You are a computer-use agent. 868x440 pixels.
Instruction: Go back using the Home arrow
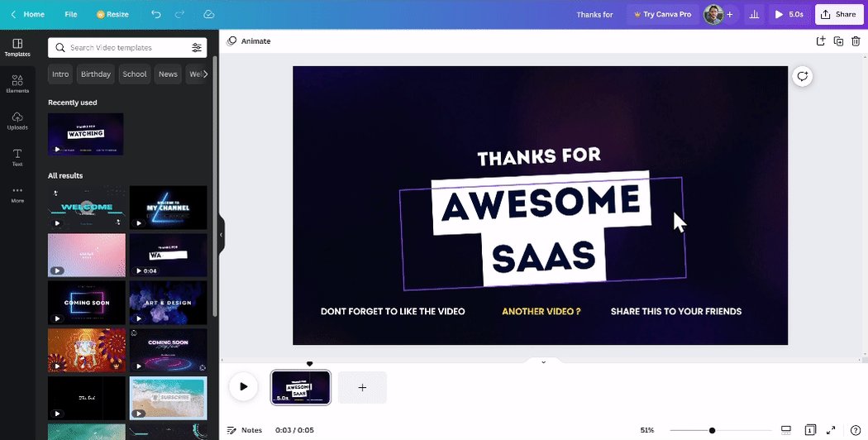pyautogui.click(x=28, y=14)
